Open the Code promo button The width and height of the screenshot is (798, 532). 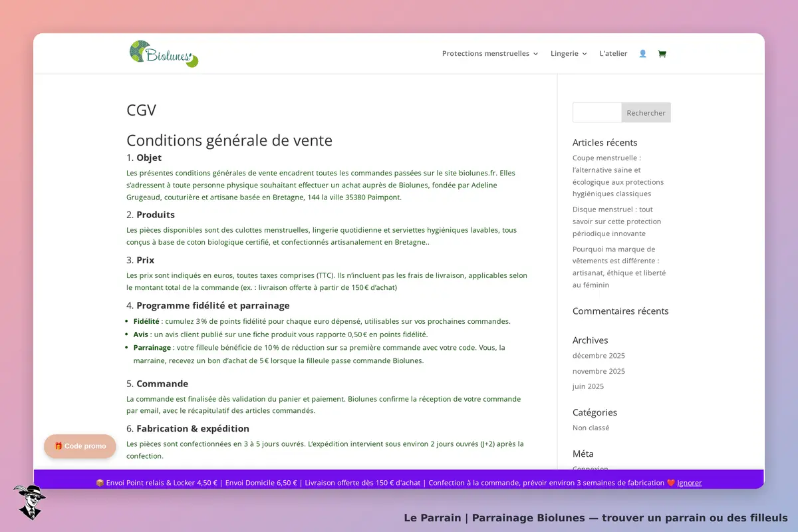click(80, 446)
